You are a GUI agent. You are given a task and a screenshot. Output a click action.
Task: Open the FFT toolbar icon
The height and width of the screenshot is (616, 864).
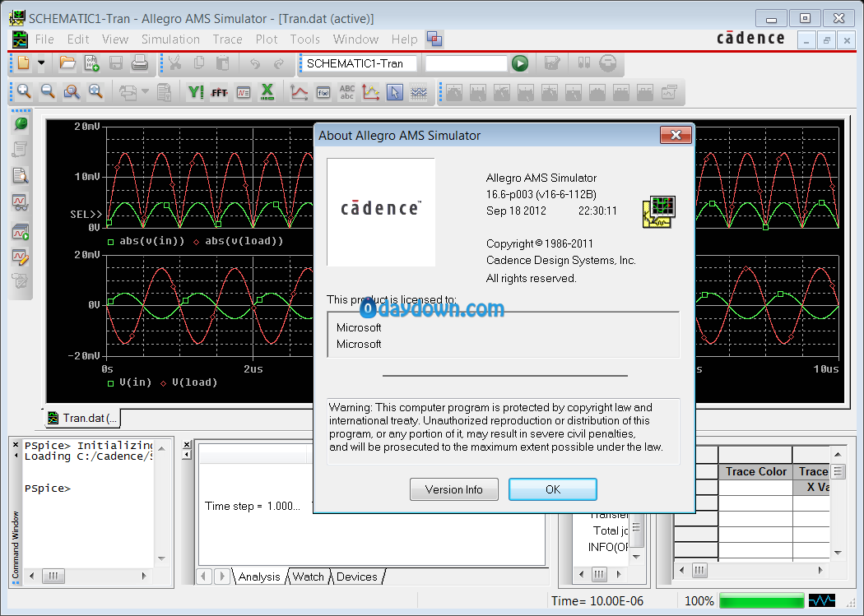(x=220, y=92)
